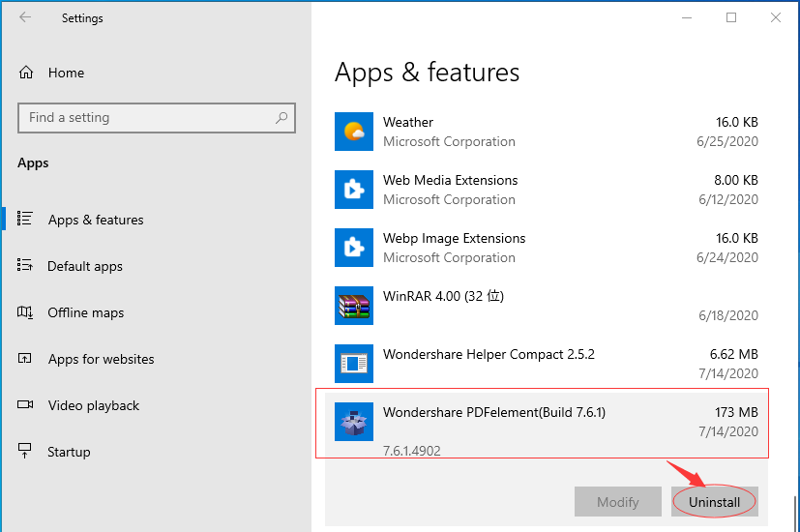Select Web Media Extensions entry
This screenshot has width=800, height=532.
[x=547, y=190]
